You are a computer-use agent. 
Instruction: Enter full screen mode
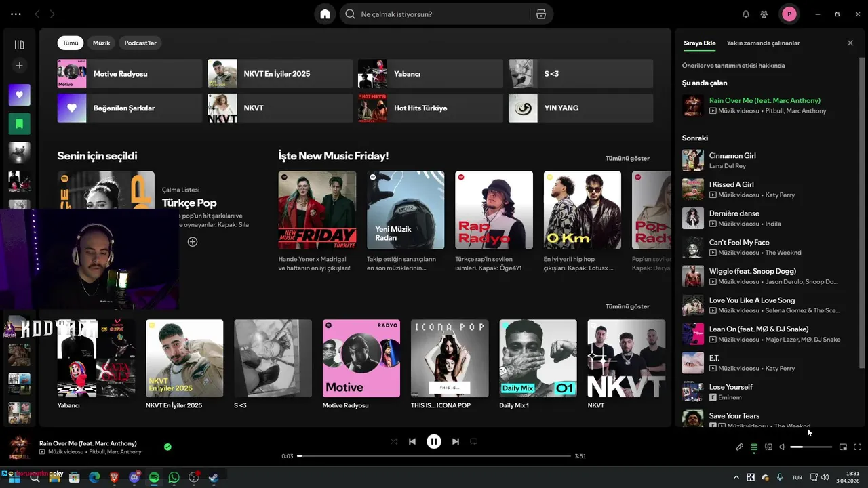click(857, 447)
